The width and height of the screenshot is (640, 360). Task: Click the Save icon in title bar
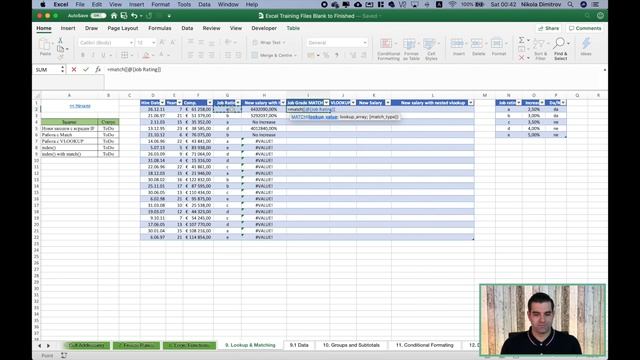[124, 16]
